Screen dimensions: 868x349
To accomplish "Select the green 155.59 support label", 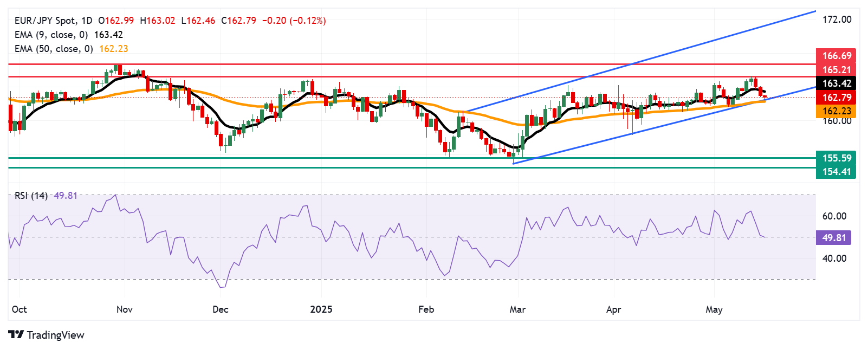I will click(x=836, y=158).
